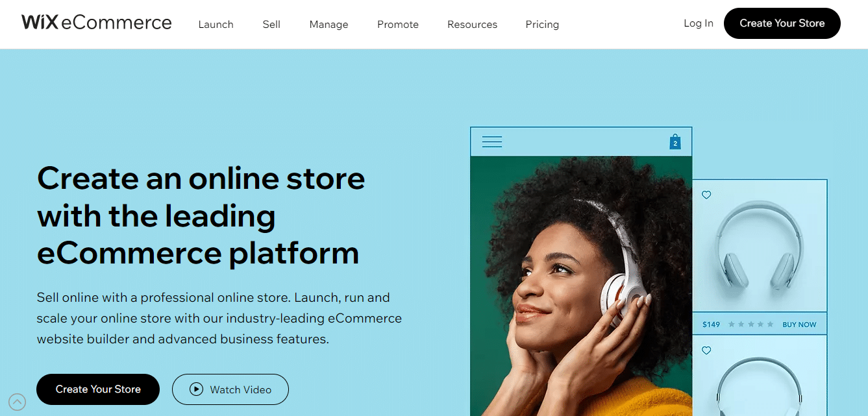Click the scroll-up arrow circle icon
The image size is (868, 416).
[18, 402]
